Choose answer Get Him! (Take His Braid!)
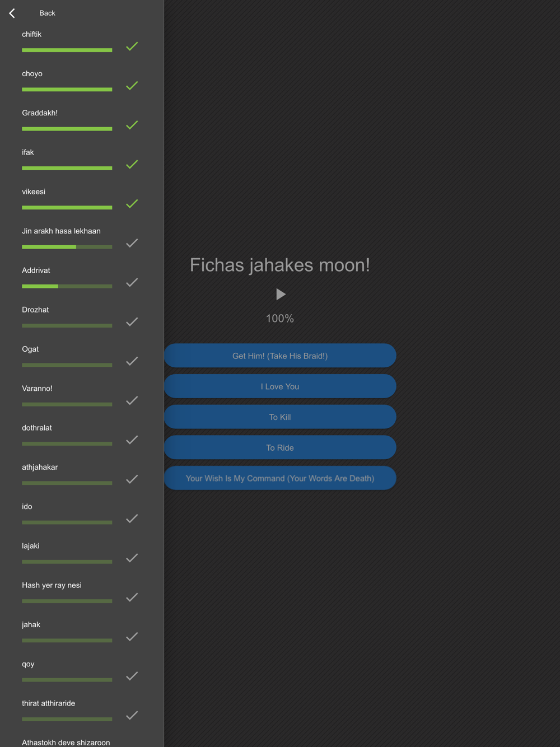Screen dimensions: 560x747 pos(280,356)
